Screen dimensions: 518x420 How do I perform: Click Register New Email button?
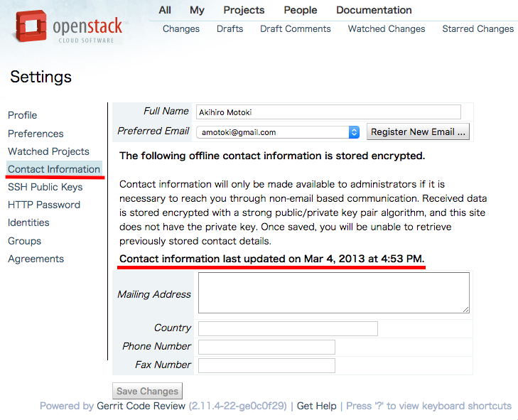tap(418, 132)
